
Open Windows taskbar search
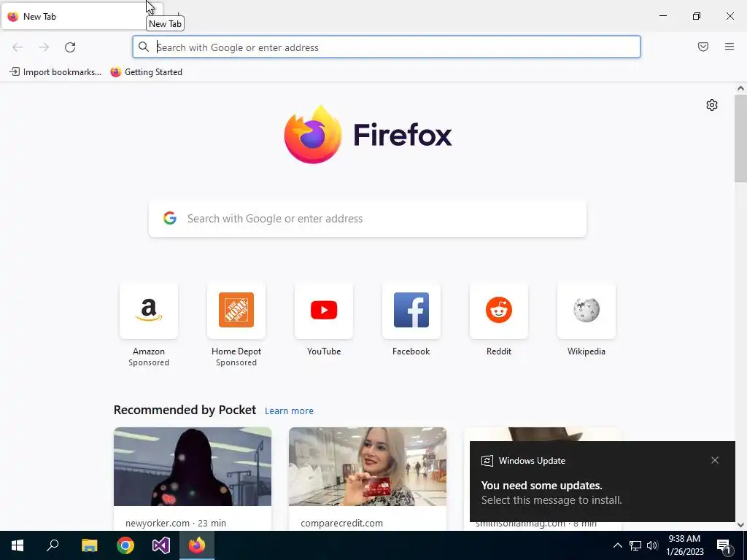53,545
